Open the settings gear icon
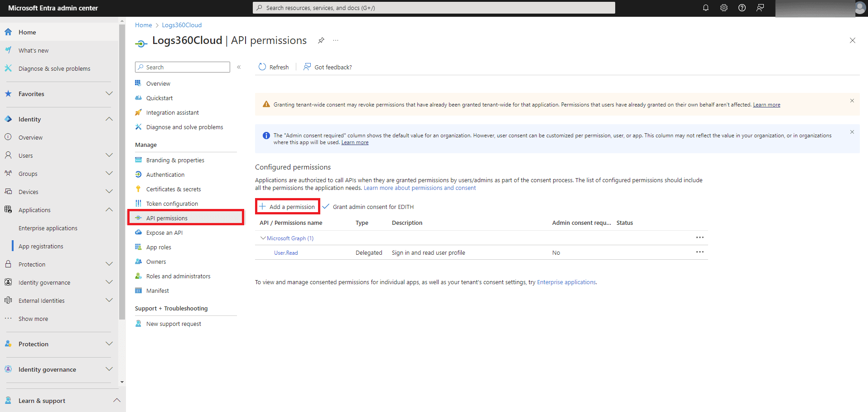Screen dimensions: 868x412 [x=723, y=8]
